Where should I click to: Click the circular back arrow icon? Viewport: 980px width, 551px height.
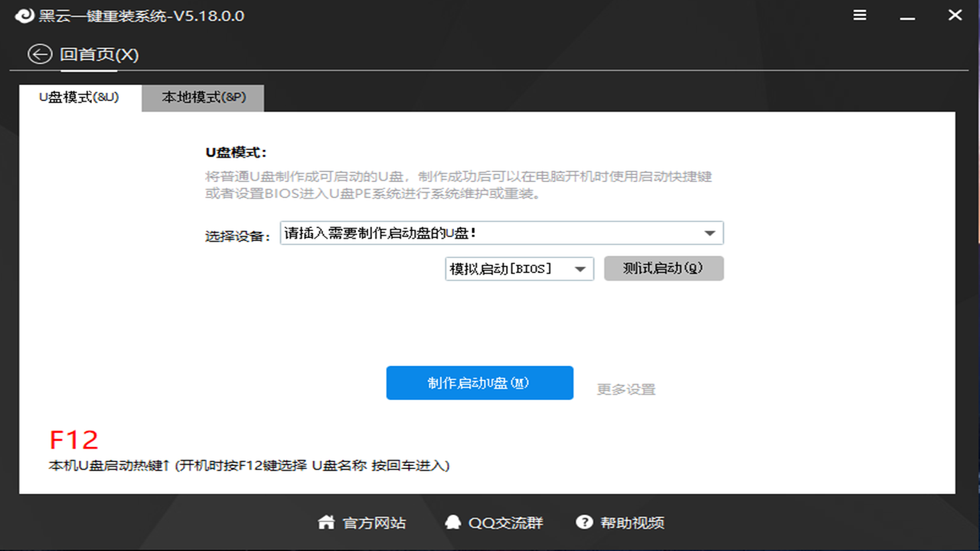(x=38, y=54)
